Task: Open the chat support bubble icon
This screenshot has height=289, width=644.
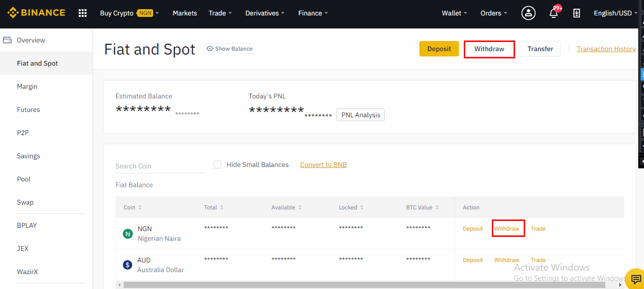Action: [x=636, y=280]
